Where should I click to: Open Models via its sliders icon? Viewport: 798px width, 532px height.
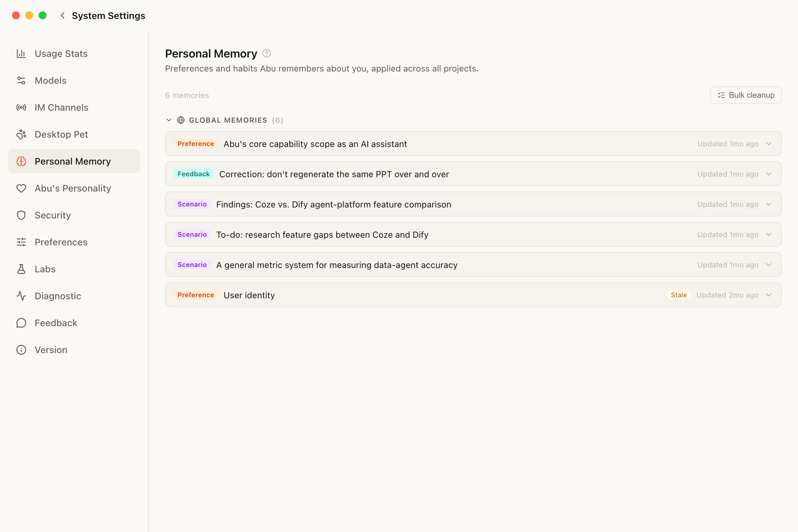21,80
